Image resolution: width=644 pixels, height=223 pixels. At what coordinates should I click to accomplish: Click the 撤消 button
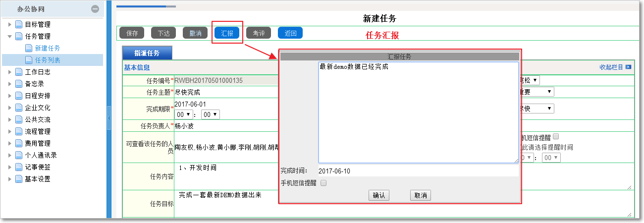(195, 33)
